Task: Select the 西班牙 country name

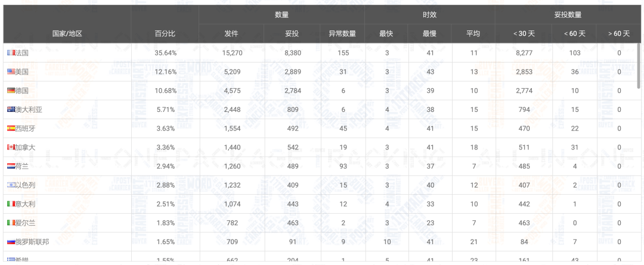Action: tap(25, 128)
